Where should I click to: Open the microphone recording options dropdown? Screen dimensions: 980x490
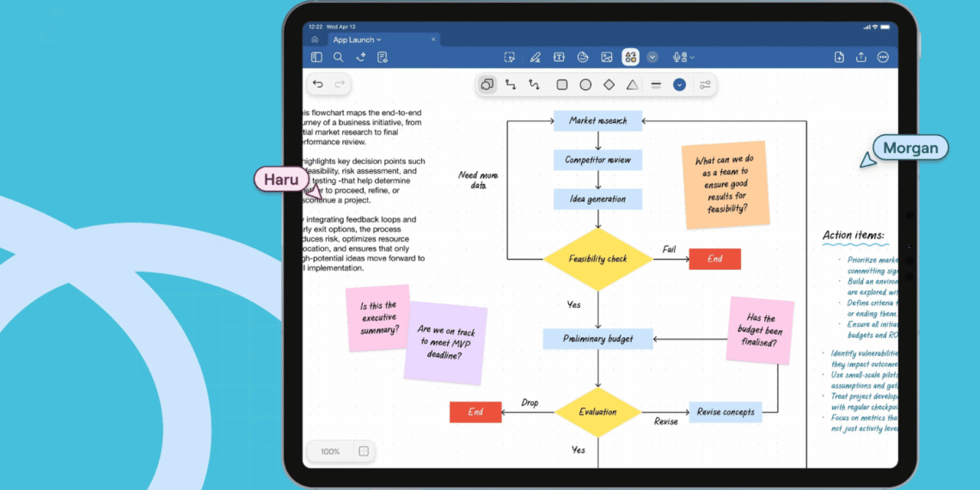click(692, 58)
